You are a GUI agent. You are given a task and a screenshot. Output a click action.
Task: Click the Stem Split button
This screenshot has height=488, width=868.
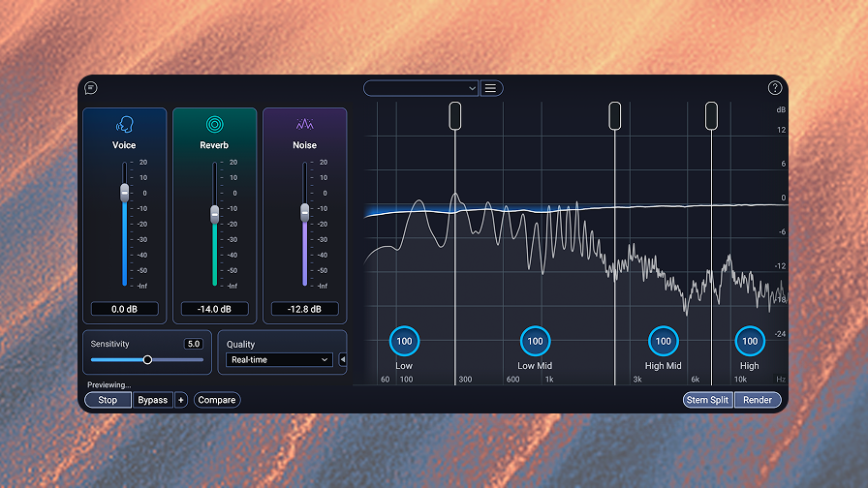707,400
